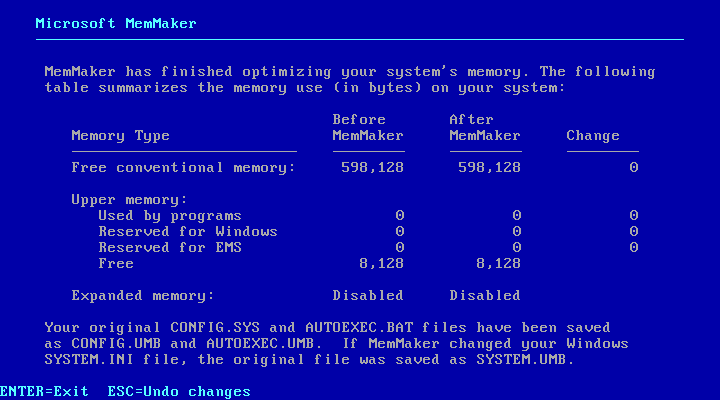Viewport: 720px width, 400px height.
Task: Select the AUTOEXEC.UMB file name
Action: click(x=260, y=344)
